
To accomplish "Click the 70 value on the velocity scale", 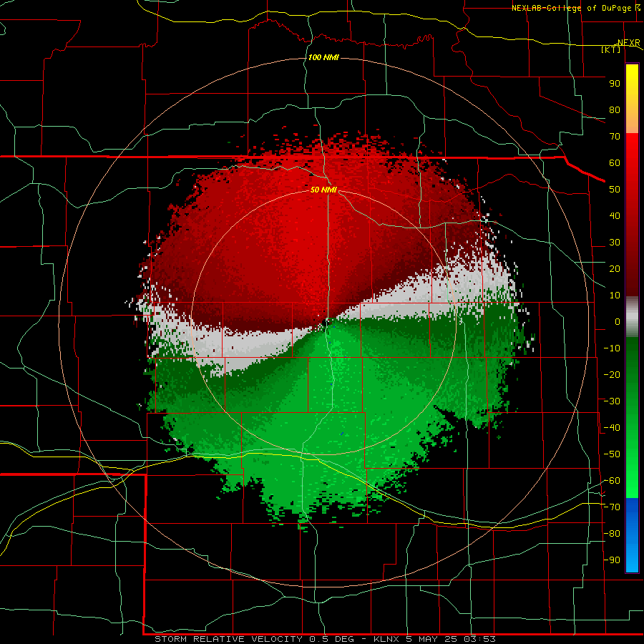I will point(615,137).
